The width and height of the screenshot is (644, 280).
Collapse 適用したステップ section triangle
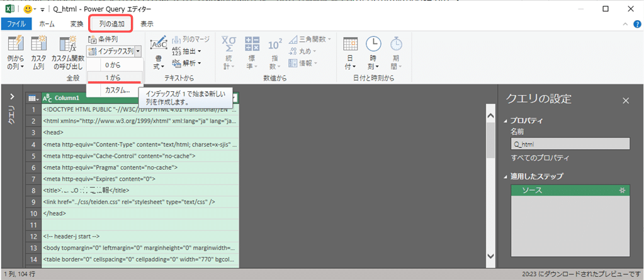[x=506, y=177]
